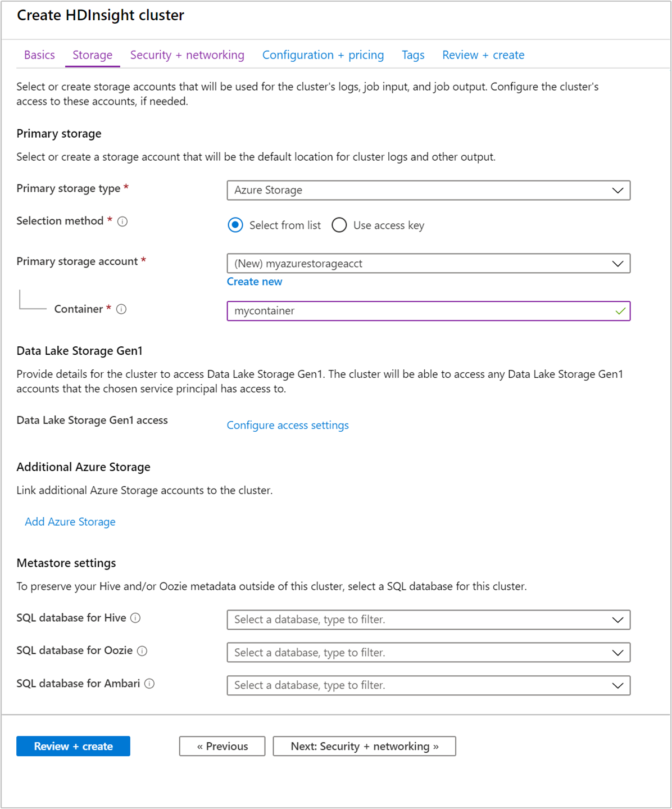
Task: Expand the SQL database for Oozie dropdown
Action: 617,652
